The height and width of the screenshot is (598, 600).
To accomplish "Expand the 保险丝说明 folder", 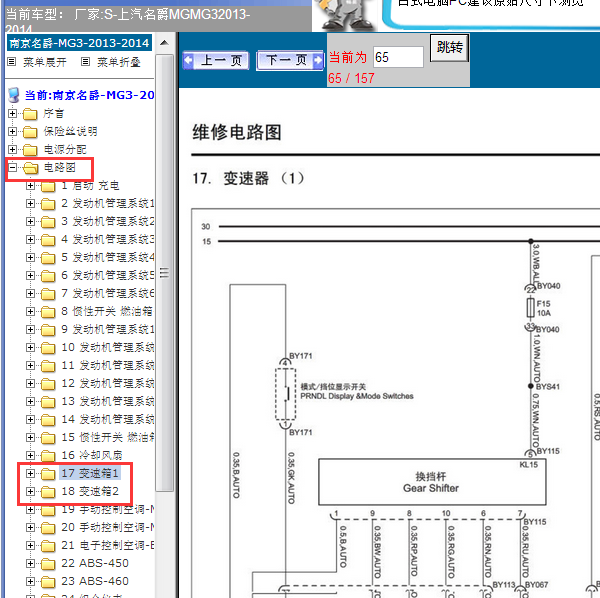I will (12, 132).
